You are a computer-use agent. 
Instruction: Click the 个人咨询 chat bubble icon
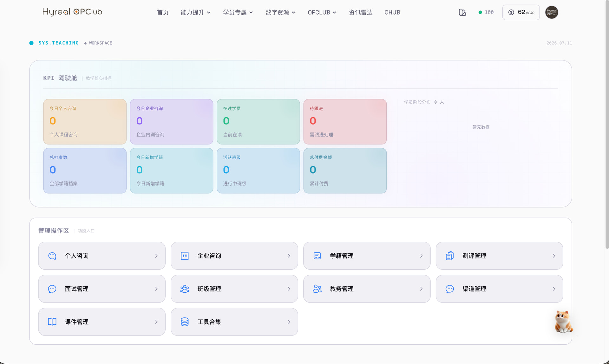click(x=52, y=256)
